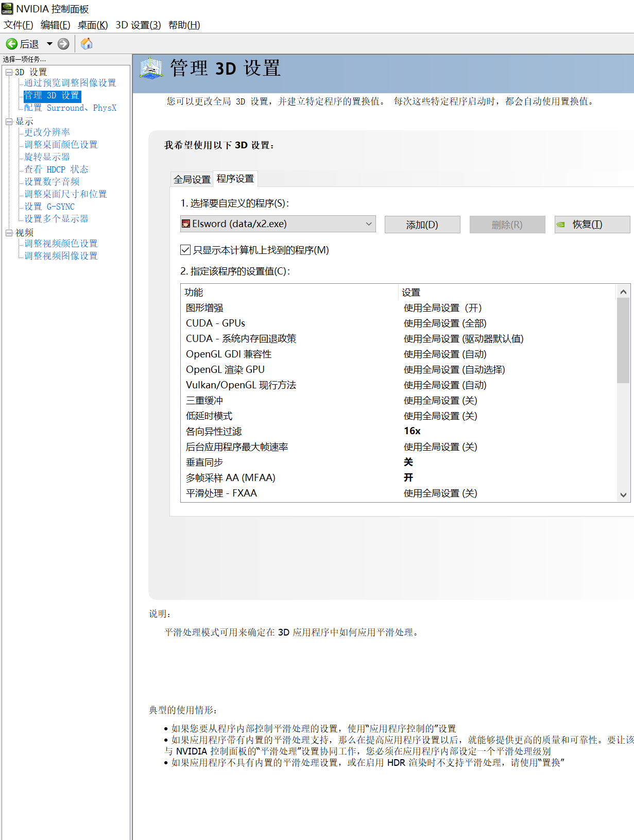
Task: Click the 添加(D) button
Action: (422, 225)
